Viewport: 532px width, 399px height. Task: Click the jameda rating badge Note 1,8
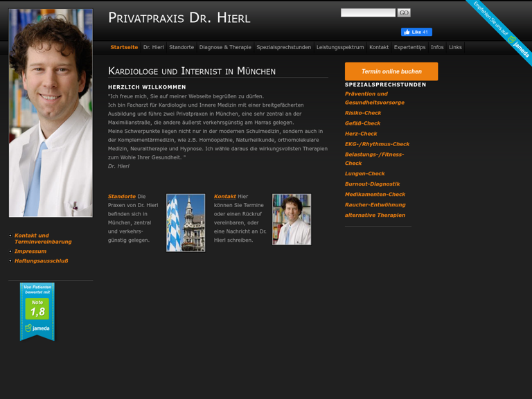click(x=37, y=311)
